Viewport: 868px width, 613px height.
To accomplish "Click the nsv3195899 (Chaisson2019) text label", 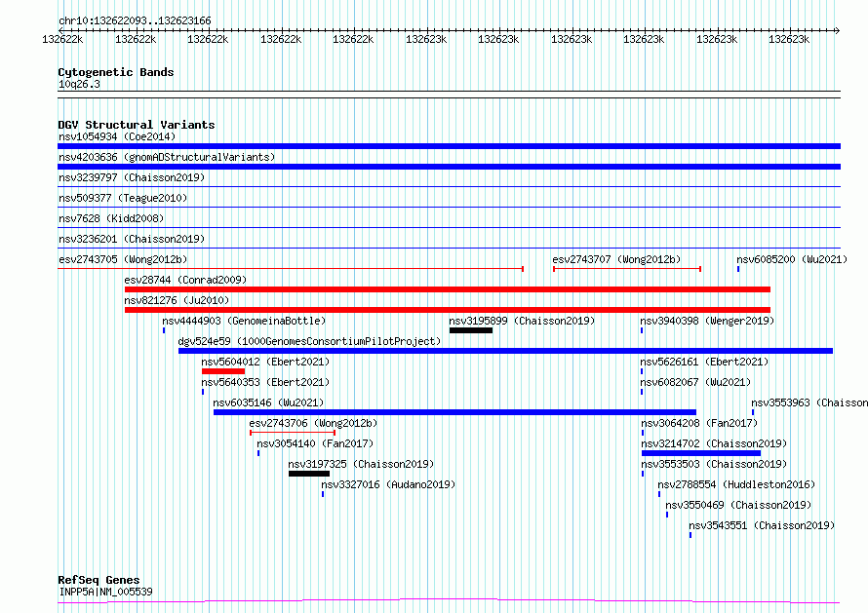I will [x=522, y=321].
